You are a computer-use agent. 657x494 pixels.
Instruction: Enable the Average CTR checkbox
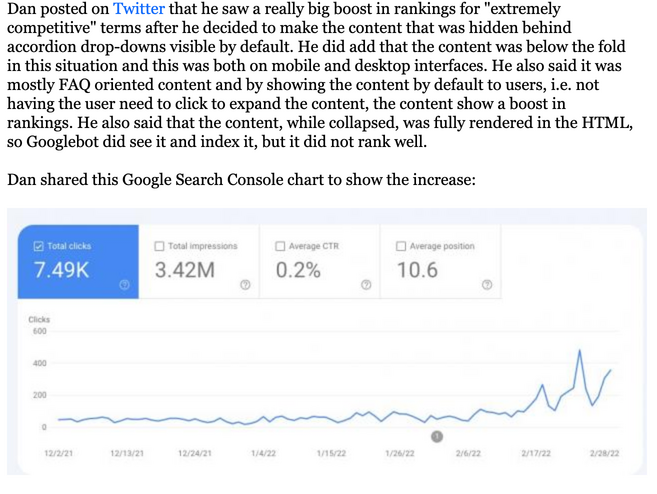pyautogui.click(x=280, y=246)
